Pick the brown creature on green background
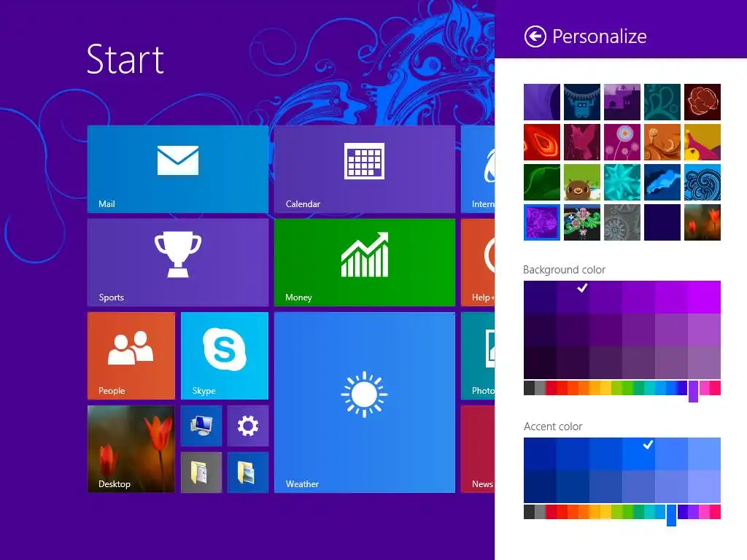This screenshot has width=747, height=560. (581, 182)
